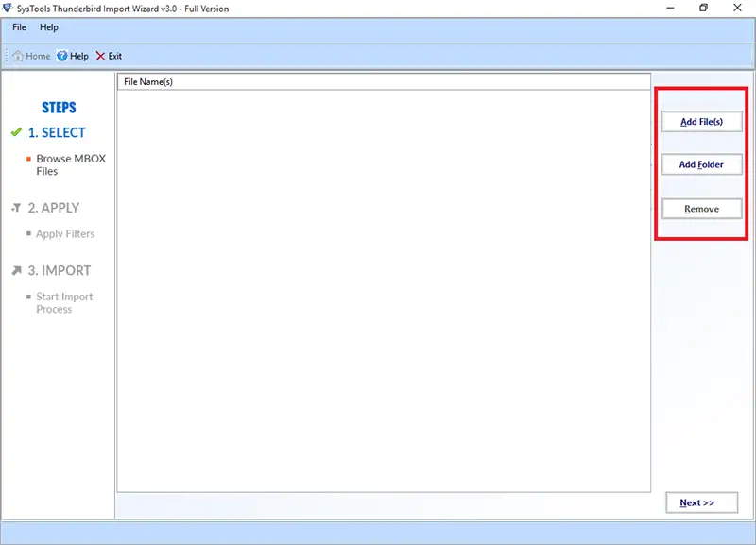Close the Thunderbird Import Wizard window
The width and height of the screenshot is (756, 545).
[x=737, y=8]
